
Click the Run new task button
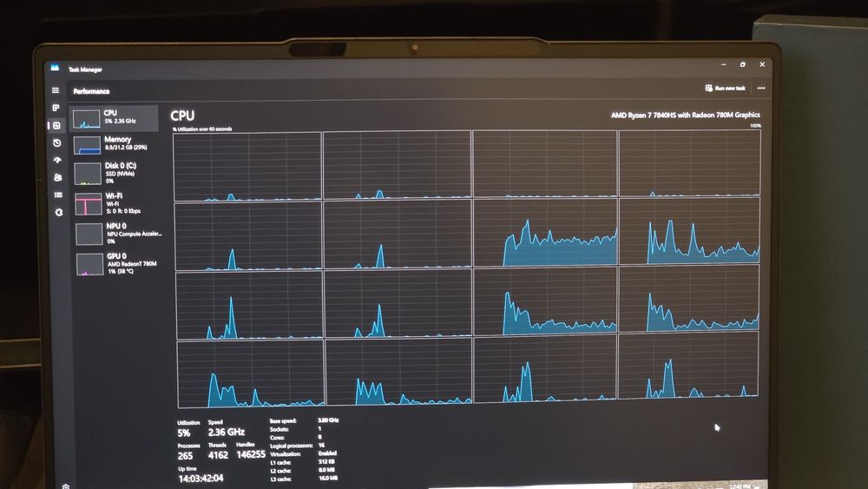click(x=725, y=88)
